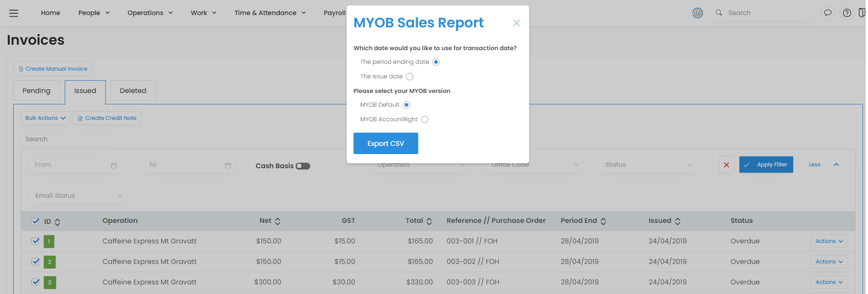Choose MYOB AccountRight version option
The height and width of the screenshot is (294, 868).
coord(425,119)
